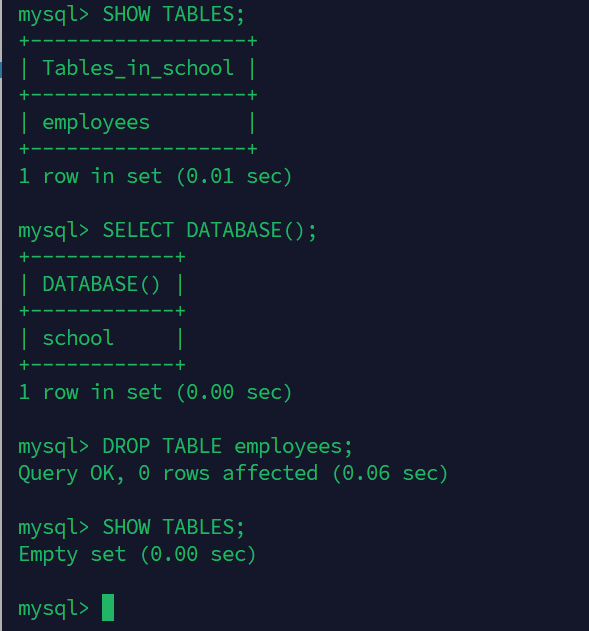Click the 1 row in set 0.00 sec line
Image resolution: width=589 pixels, height=631 pixels.
155,392
